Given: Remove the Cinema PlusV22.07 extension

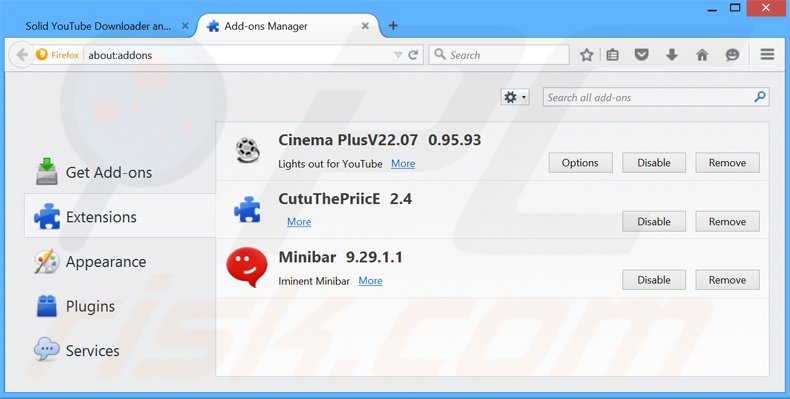Looking at the screenshot, I should point(728,163).
